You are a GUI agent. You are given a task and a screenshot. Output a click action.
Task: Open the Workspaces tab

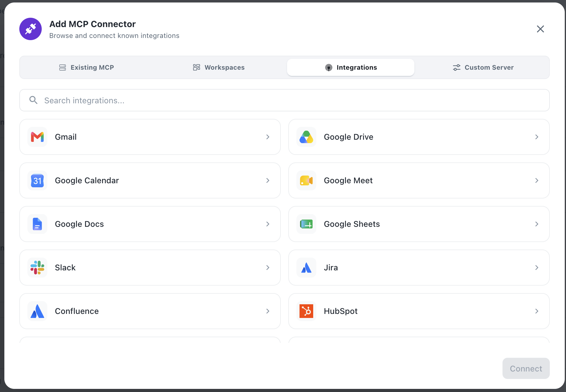point(219,68)
